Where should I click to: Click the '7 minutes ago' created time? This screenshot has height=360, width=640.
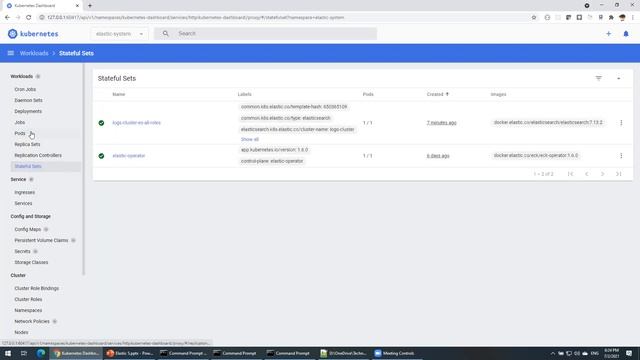click(442, 123)
